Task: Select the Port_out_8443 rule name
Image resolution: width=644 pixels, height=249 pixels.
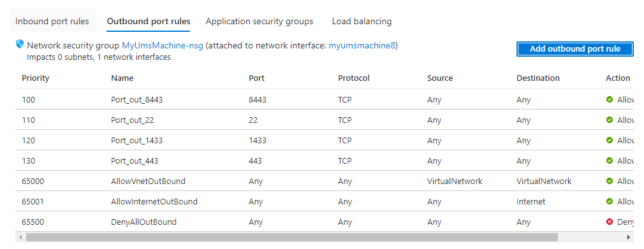Action: click(136, 100)
